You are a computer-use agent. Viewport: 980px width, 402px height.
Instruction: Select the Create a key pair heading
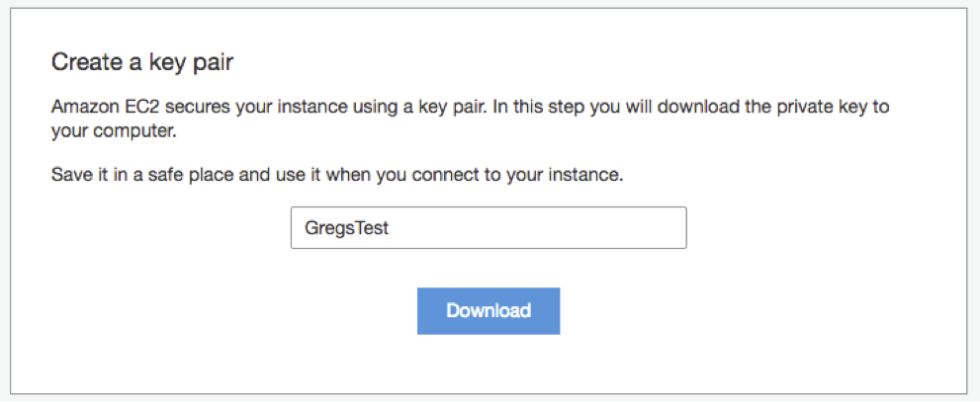coord(141,62)
